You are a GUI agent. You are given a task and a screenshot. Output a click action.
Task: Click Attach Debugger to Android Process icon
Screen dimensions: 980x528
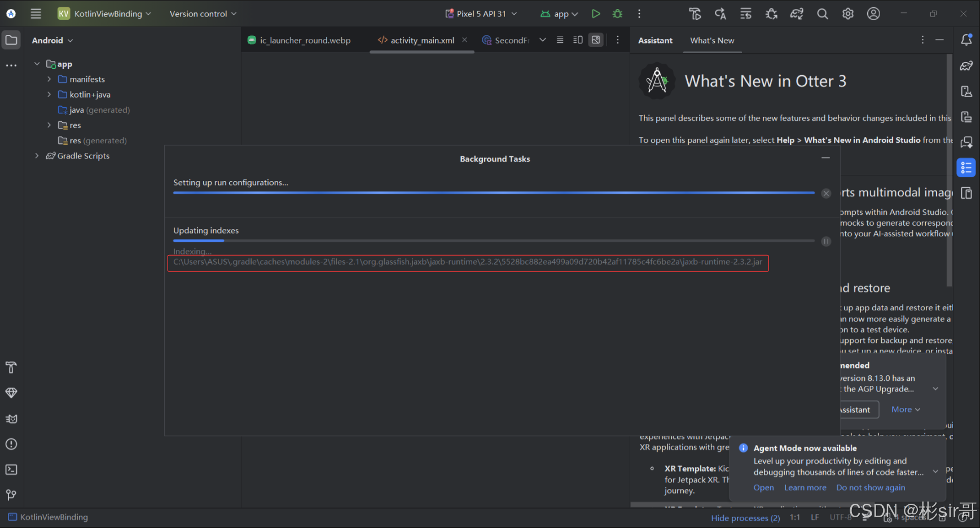point(771,14)
